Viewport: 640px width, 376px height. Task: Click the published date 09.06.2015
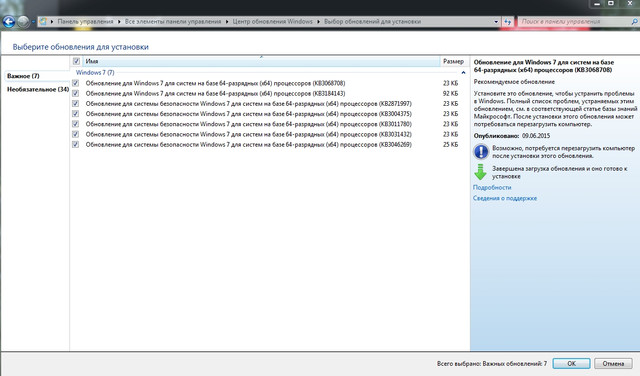coord(536,136)
